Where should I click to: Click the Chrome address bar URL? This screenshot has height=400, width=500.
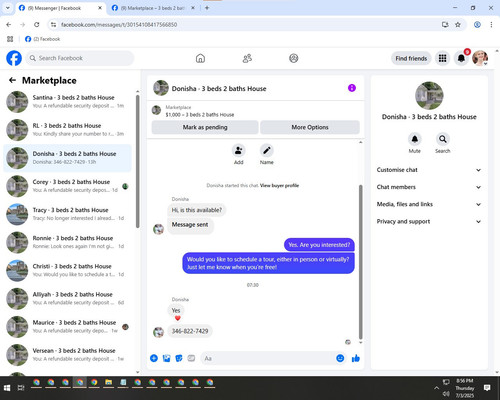tap(119, 25)
